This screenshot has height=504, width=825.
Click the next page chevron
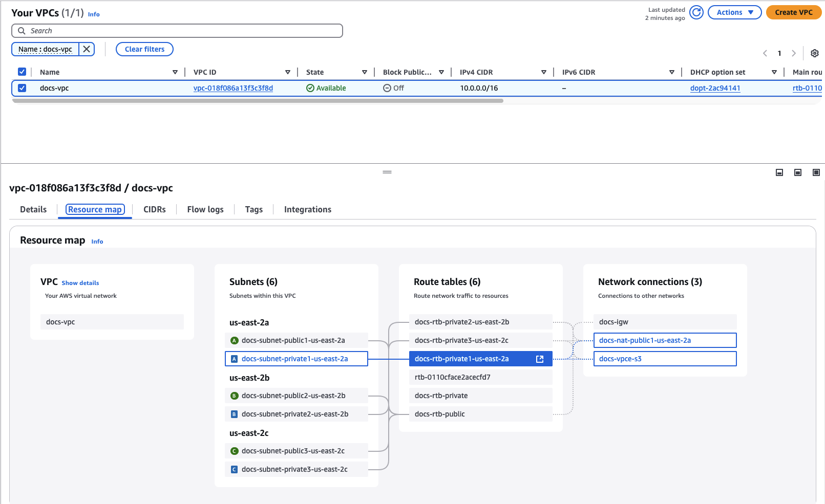click(x=794, y=53)
